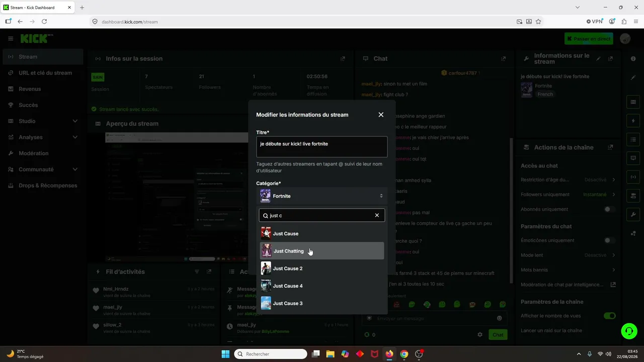Open Mots bannis settings chevron

[614, 270]
